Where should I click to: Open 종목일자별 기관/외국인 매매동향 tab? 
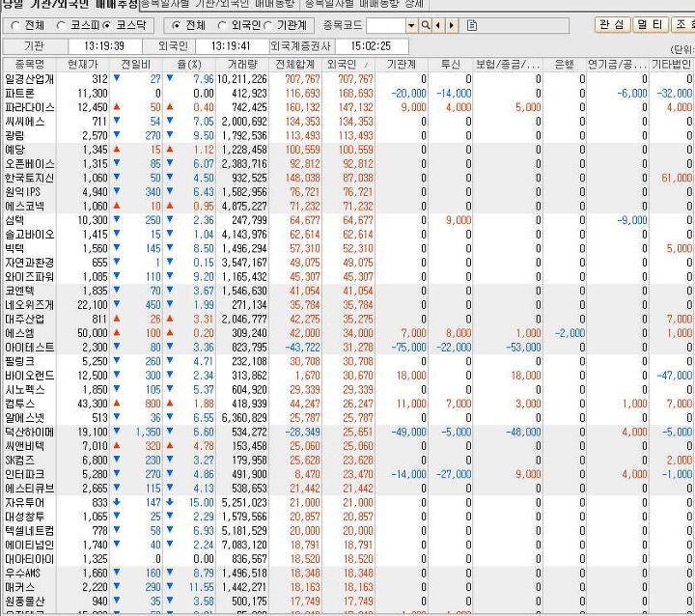(219, 5)
